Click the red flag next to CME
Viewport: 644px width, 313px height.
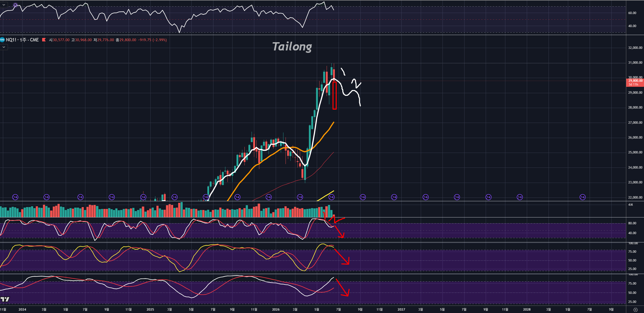[x=44, y=40]
